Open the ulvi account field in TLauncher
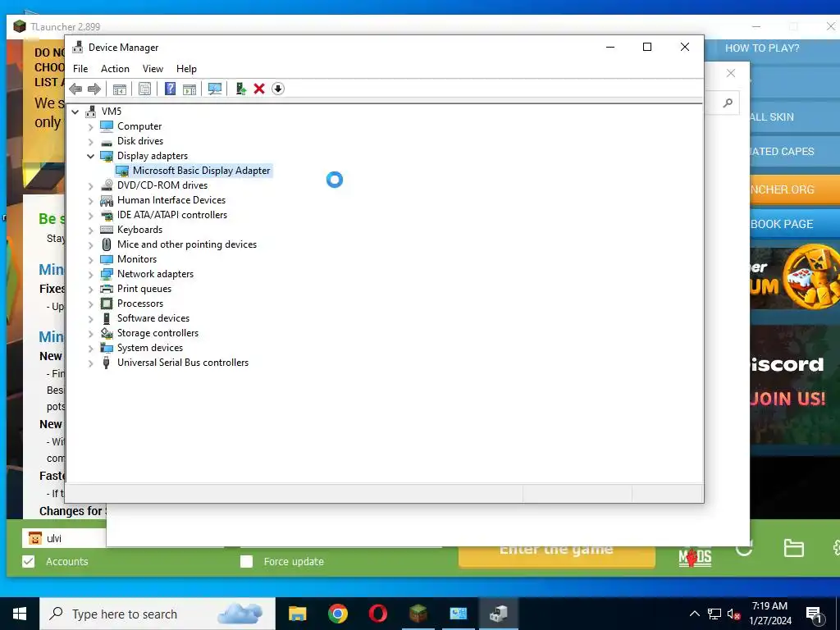This screenshot has width=840, height=630. (64, 538)
